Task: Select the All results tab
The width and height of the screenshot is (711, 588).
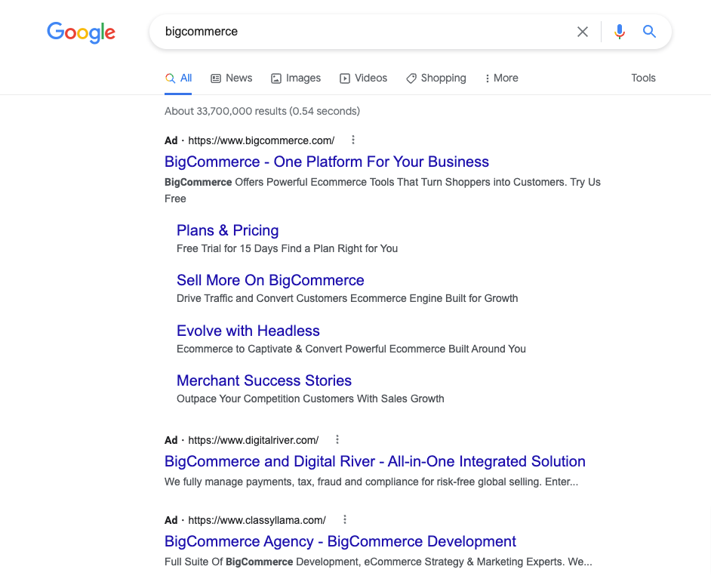Action: point(178,78)
